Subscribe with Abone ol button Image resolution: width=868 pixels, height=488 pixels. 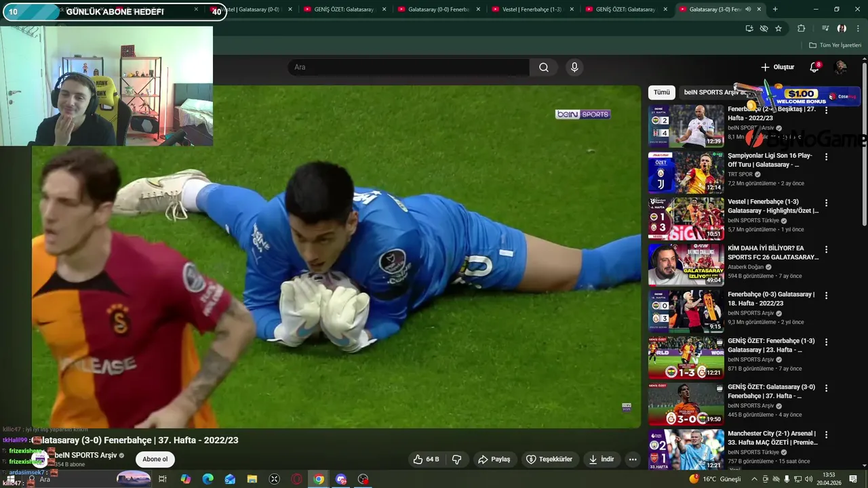[155, 459]
